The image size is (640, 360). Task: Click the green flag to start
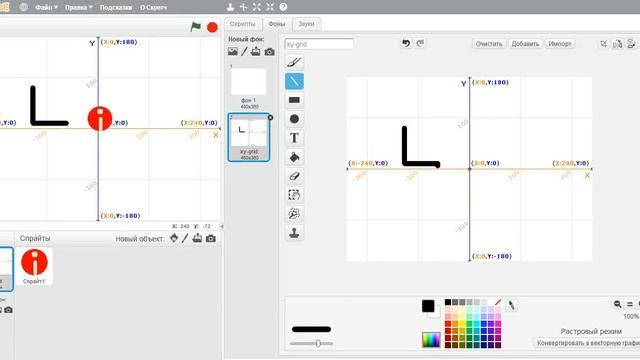(x=196, y=27)
